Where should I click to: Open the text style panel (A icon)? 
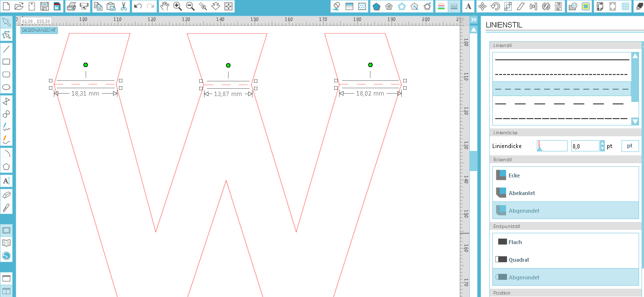click(468, 6)
